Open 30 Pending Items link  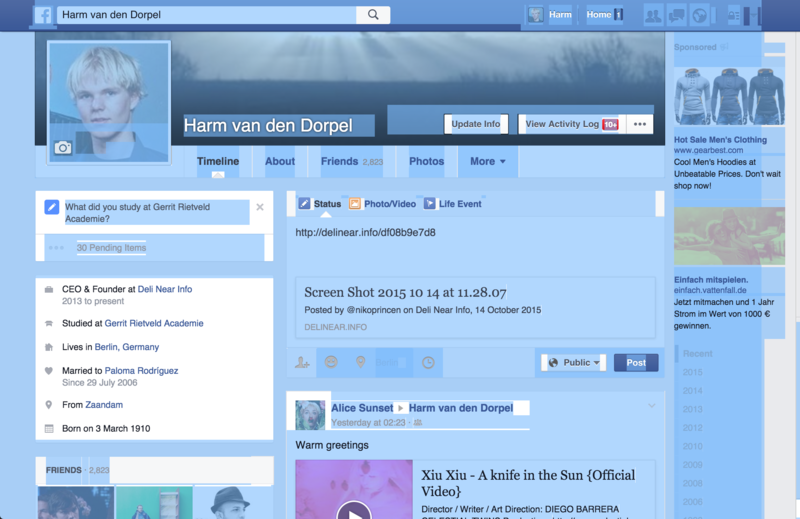click(x=111, y=248)
